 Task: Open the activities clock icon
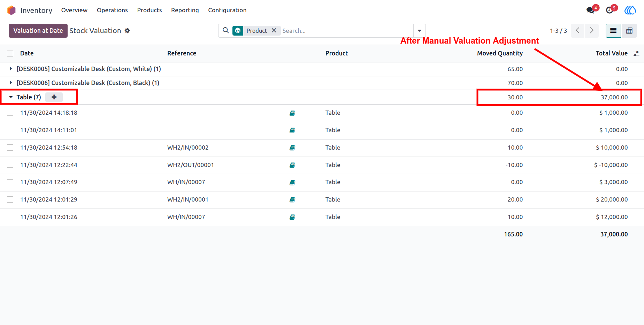click(609, 10)
